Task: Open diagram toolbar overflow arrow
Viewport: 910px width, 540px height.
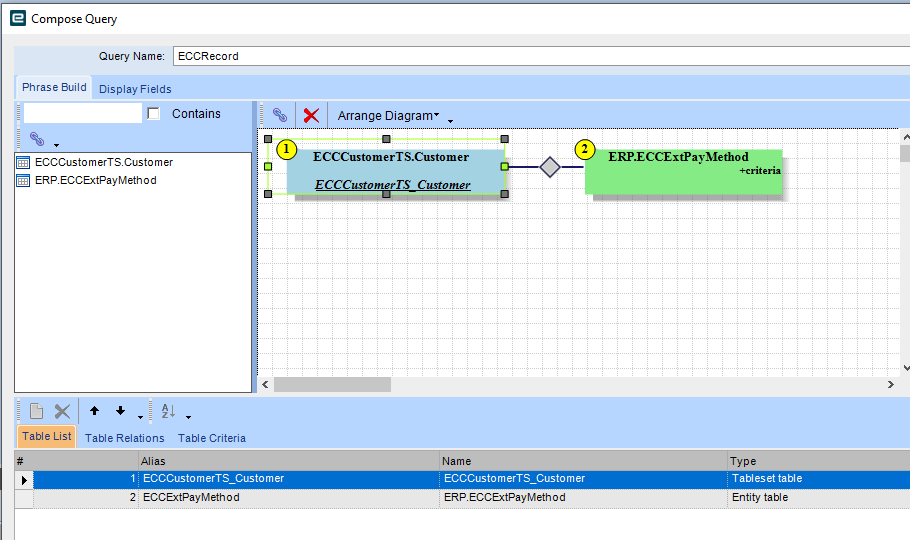Action: coord(450,121)
